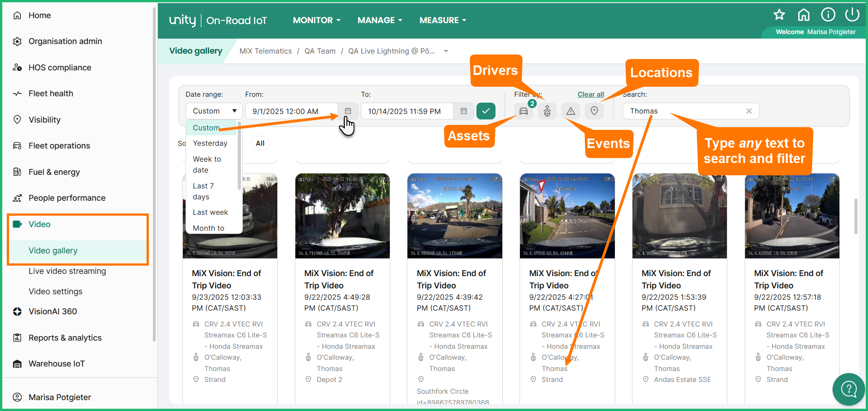
Task: Open video thumbnail above 9/22/2025 4:49:28 card
Action: [343, 216]
